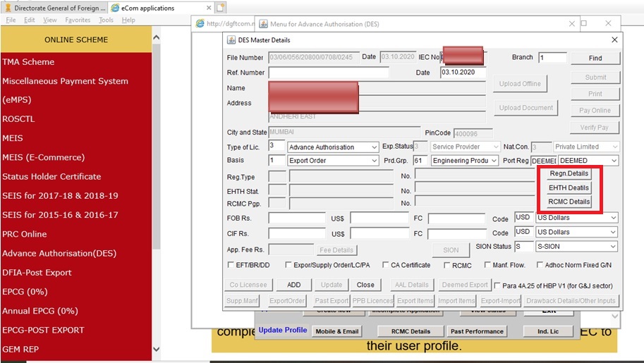Click the FOB US$ input field
The image size is (644, 363).
(x=379, y=218)
